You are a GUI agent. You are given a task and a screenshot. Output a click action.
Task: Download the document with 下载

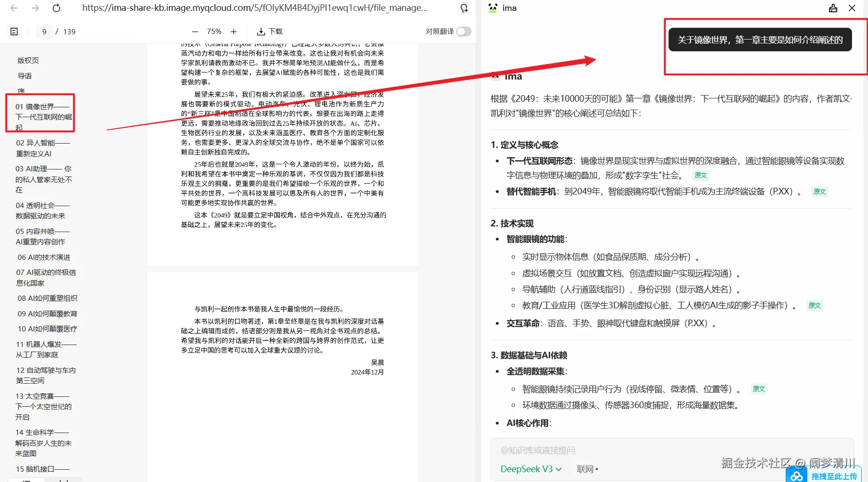[270, 32]
